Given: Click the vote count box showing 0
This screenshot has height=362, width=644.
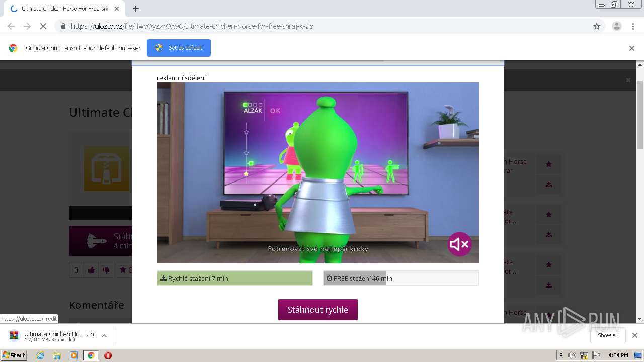Looking at the screenshot, I should (x=76, y=270).
